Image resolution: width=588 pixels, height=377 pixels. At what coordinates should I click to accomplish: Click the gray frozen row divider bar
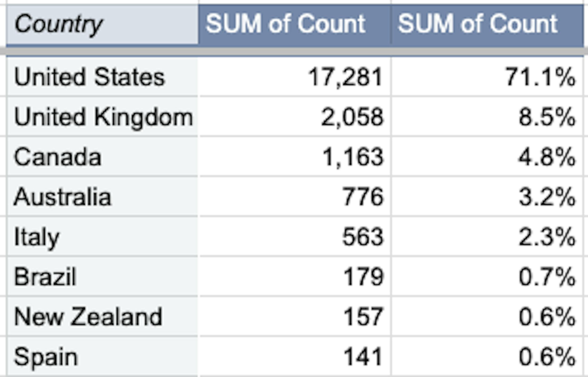(x=294, y=51)
